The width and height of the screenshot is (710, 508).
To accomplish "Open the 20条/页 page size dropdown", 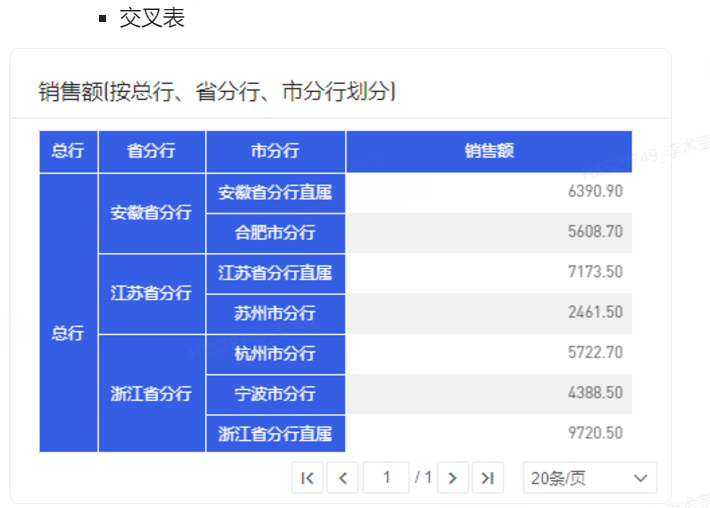I will point(589,478).
